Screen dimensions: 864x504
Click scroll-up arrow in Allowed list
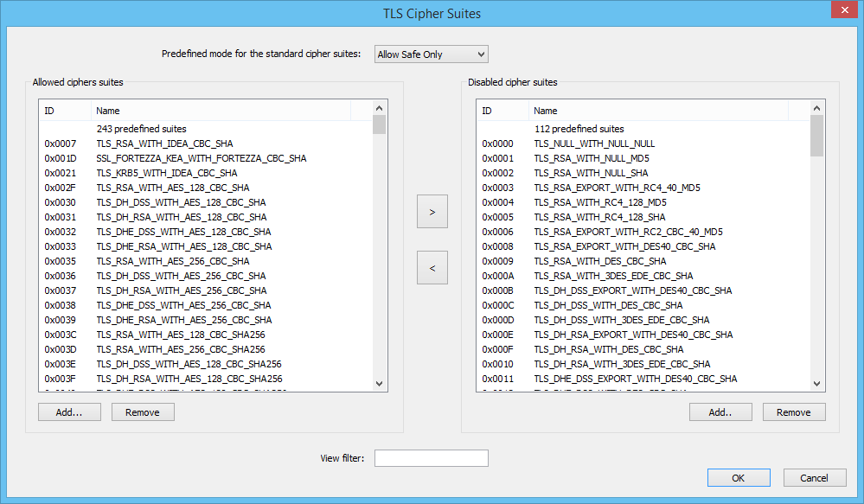(x=379, y=108)
